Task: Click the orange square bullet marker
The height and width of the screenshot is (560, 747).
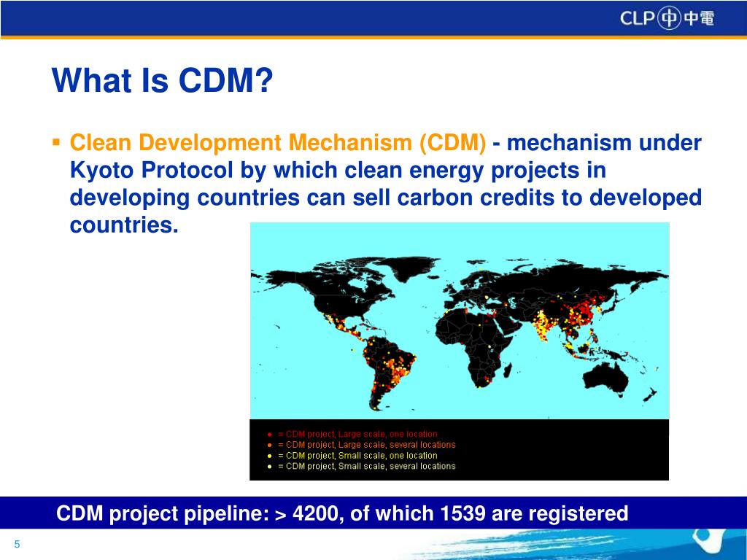Action: tap(56, 142)
